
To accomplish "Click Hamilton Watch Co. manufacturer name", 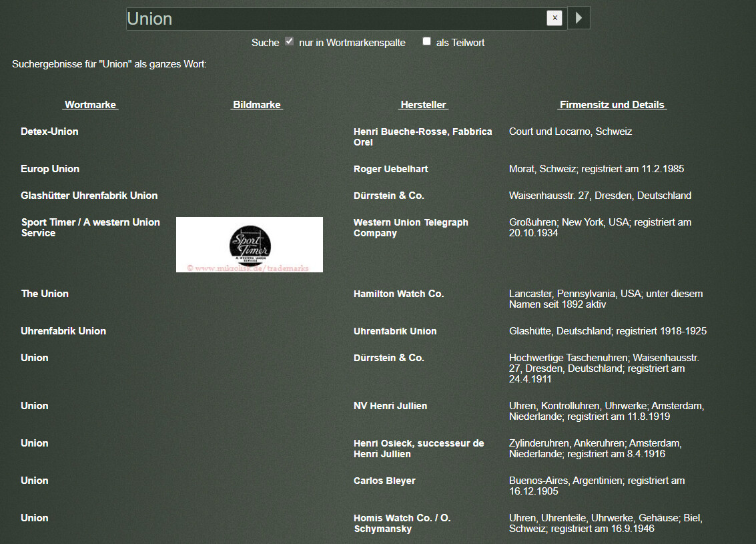I will [x=398, y=294].
